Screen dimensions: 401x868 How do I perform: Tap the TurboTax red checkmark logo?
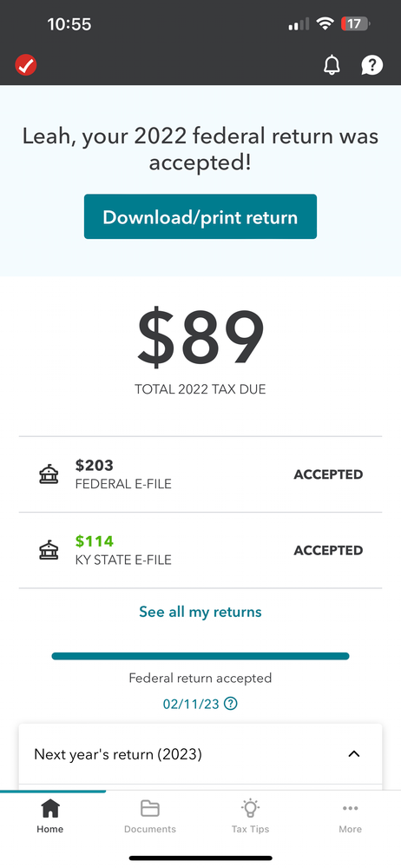point(25,65)
